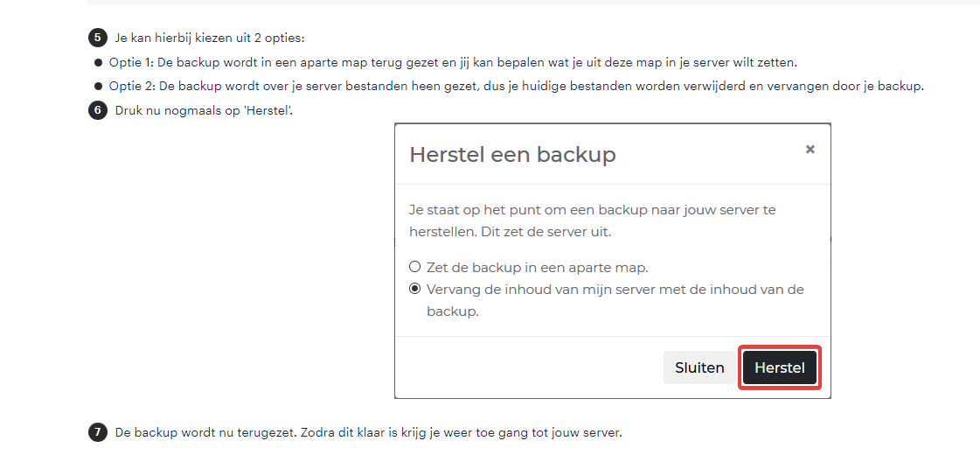Click the Optie 1 description line
The image size is (980, 462).
(x=453, y=63)
